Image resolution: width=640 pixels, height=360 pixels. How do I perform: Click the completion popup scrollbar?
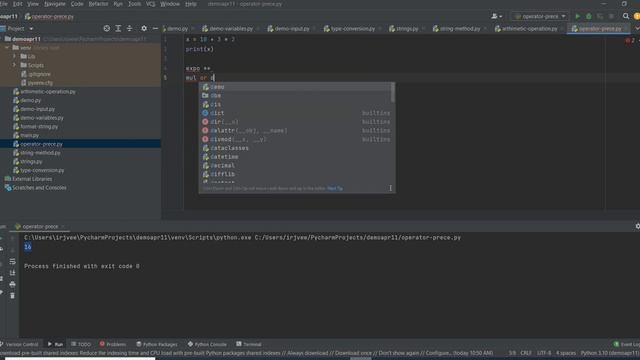point(393,93)
